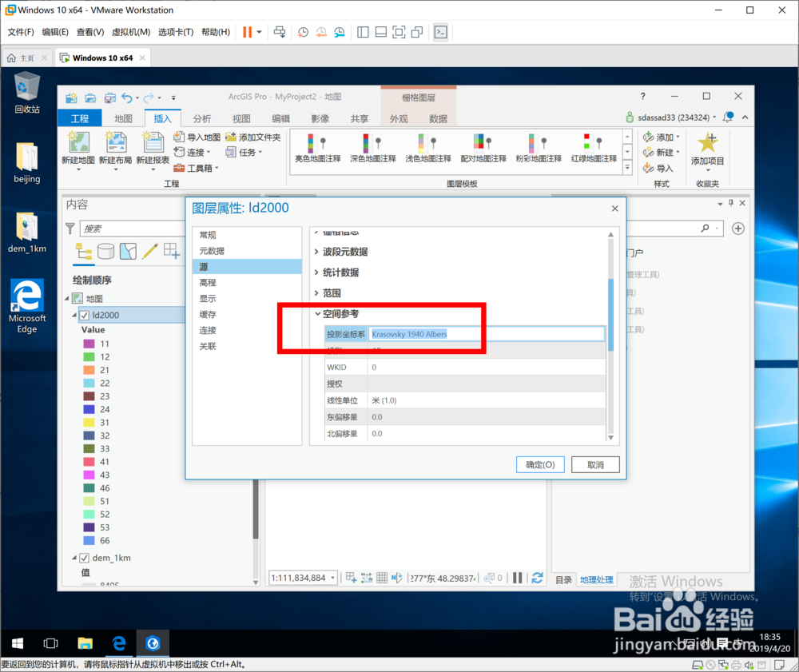
Task: Collapse the Spatial Reference (空间参考) section
Action: click(x=317, y=314)
